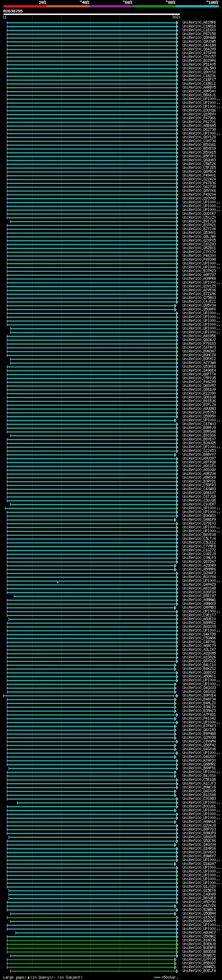Select label UniRef100_P47961
Image resolution: width=222 pixels, height=980 pixels.
pos(199,118)
